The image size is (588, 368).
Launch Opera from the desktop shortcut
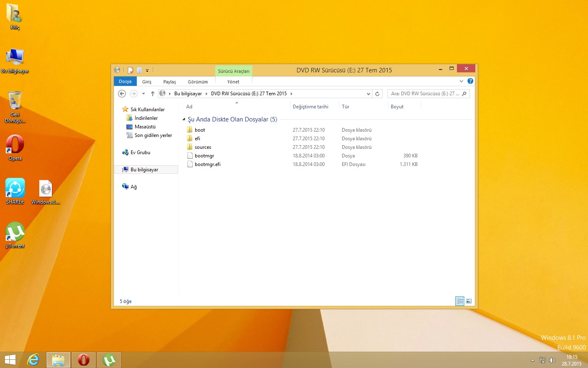point(15,148)
